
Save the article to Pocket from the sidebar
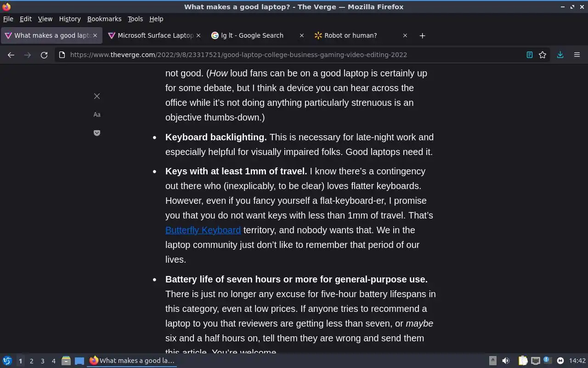(x=97, y=133)
